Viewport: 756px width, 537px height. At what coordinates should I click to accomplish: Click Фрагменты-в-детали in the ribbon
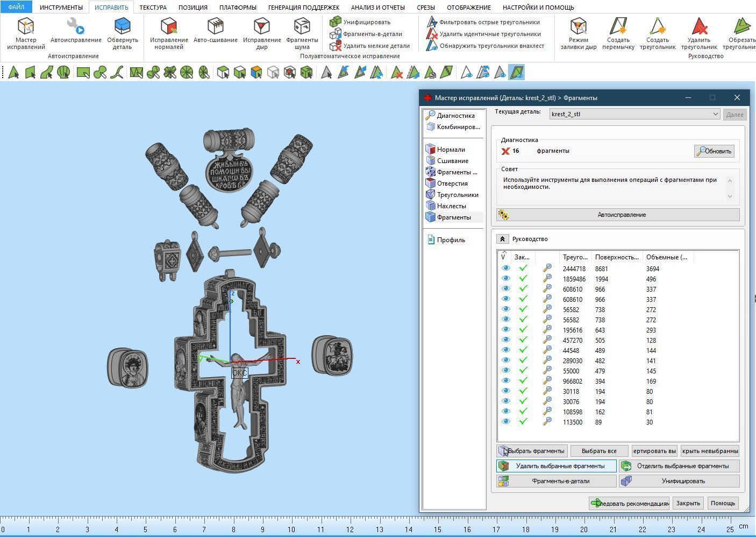pyautogui.click(x=366, y=34)
